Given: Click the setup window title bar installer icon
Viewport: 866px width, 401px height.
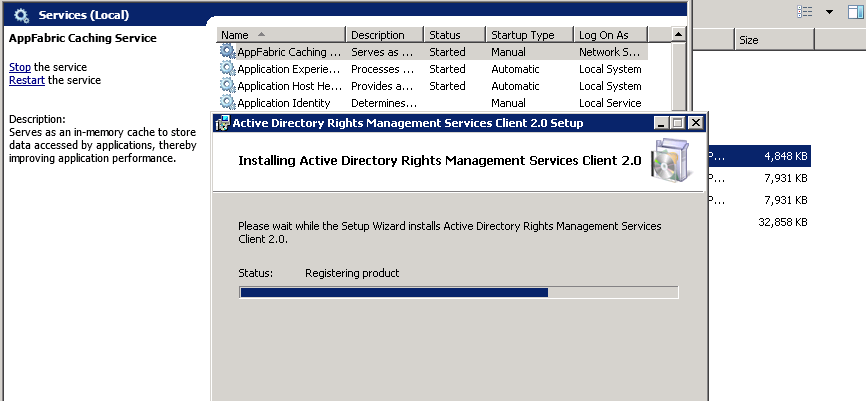Looking at the screenshot, I should pyautogui.click(x=222, y=123).
